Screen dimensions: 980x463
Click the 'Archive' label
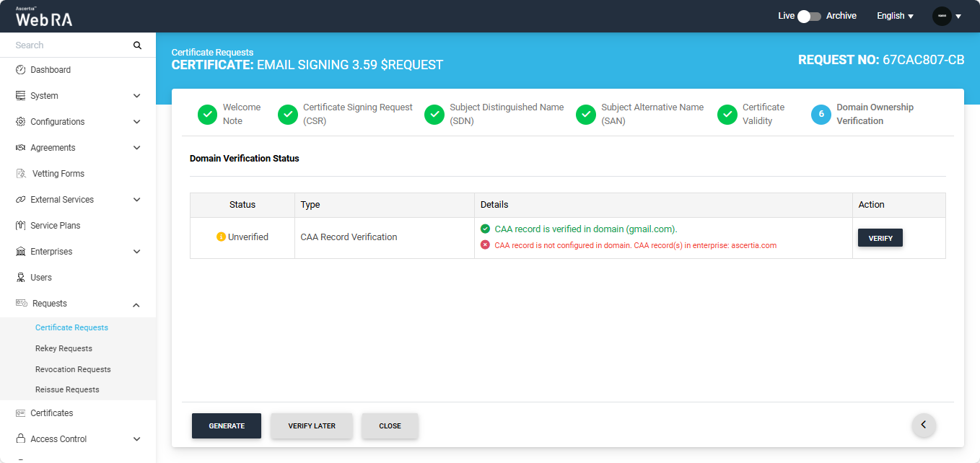click(x=841, y=16)
